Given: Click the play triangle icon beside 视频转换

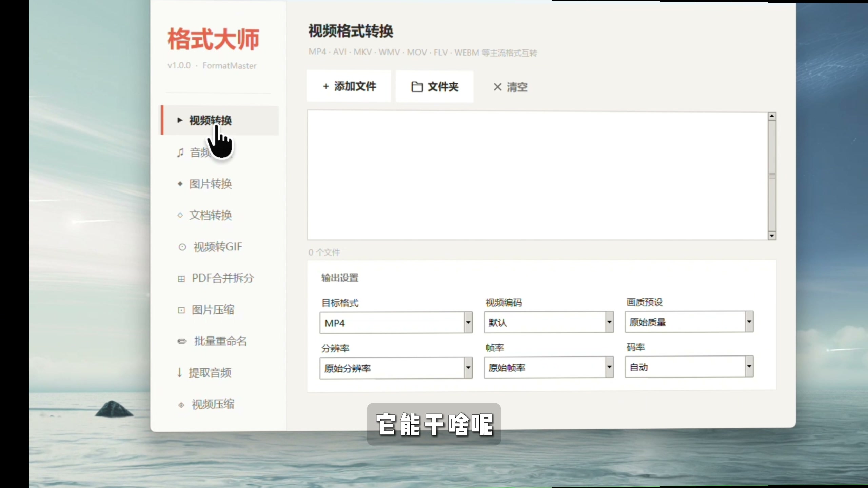Looking at the screenshot, I should point(180,120).
